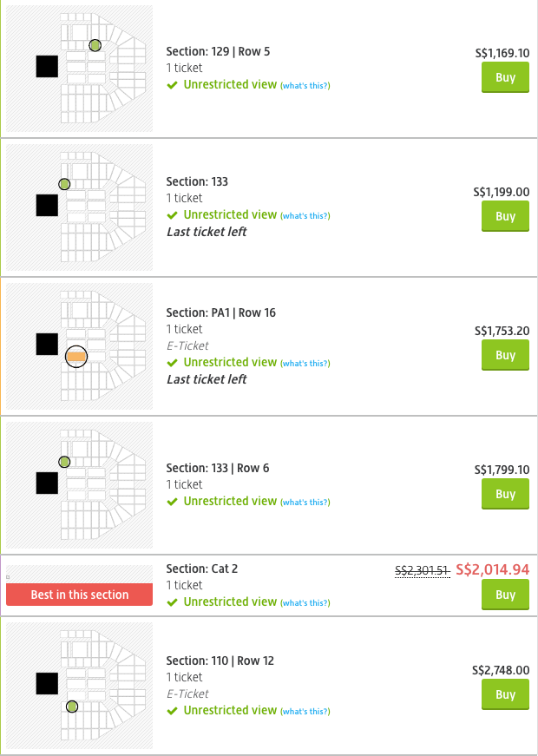Open 'what's this?' link on Cat 2 listing
This screenshot has height=756, width=538.
[305, 602]
